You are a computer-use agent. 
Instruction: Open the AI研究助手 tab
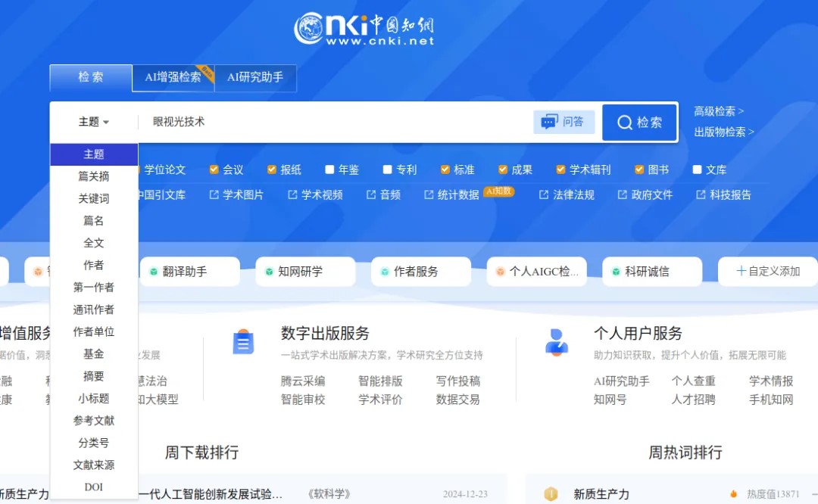click(x=255, y=77)
